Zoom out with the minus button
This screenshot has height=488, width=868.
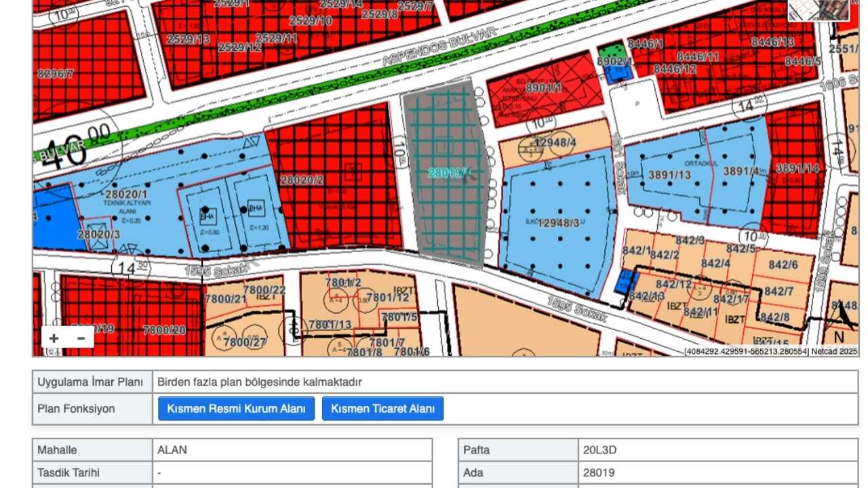click(81, 338)
